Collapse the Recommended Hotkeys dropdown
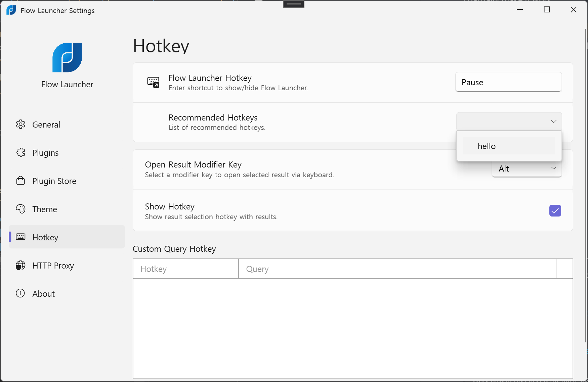588x382 pixels. coord(509,121)
